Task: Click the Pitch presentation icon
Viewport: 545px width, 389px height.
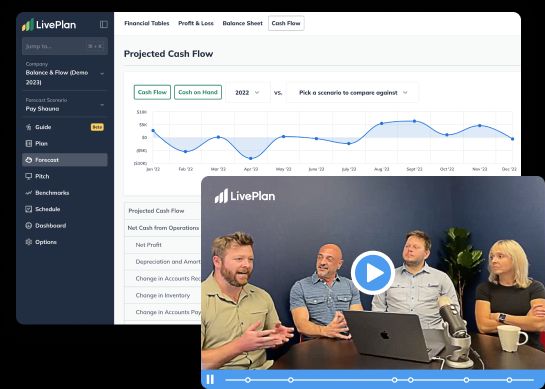Action: pos(29,176)
